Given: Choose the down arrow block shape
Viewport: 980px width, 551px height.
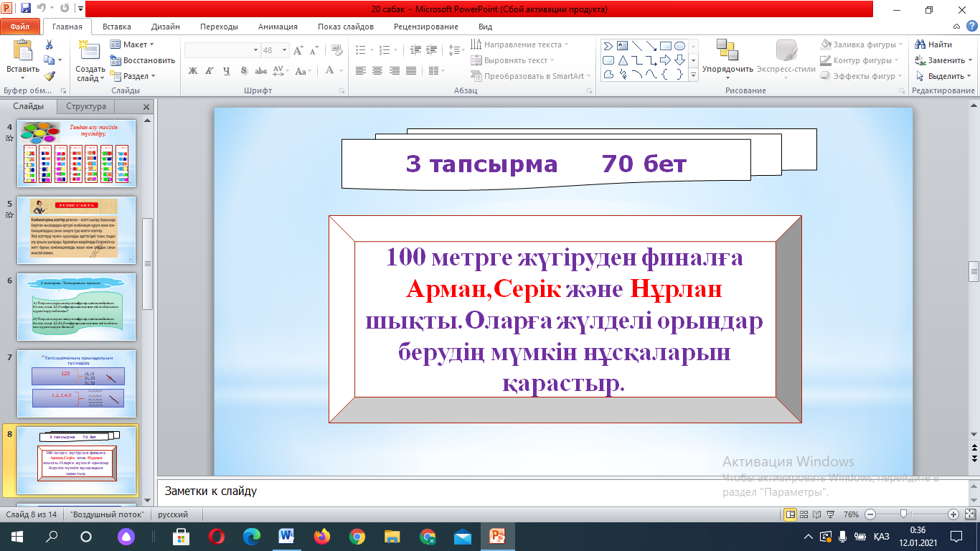Looking at the screenshot, I should tap(679, 60).
